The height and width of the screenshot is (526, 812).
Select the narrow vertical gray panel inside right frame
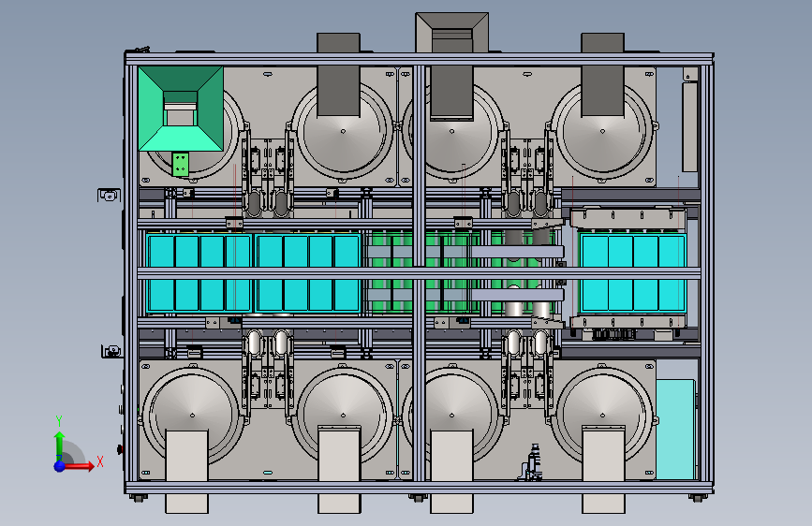[x=689, y=127]
